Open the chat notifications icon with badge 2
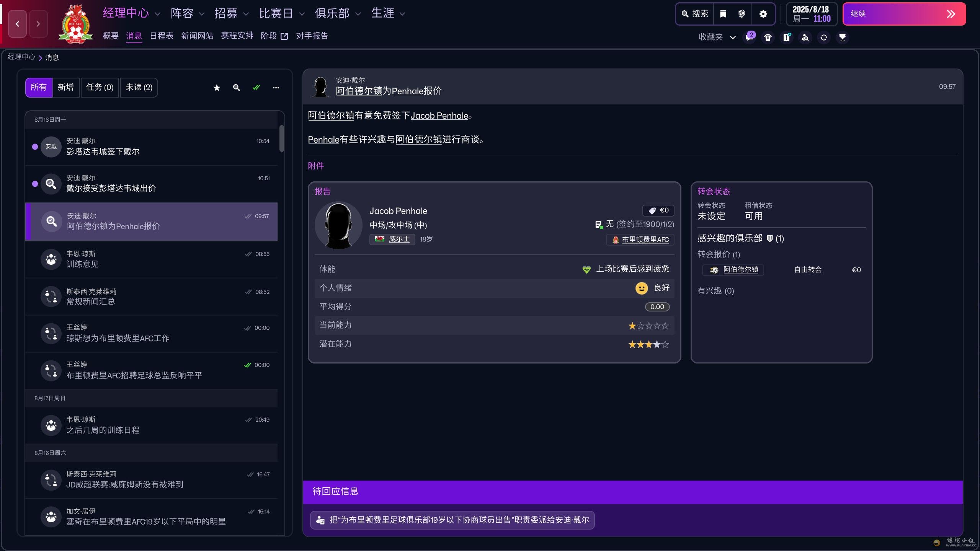 pos(749,37)
